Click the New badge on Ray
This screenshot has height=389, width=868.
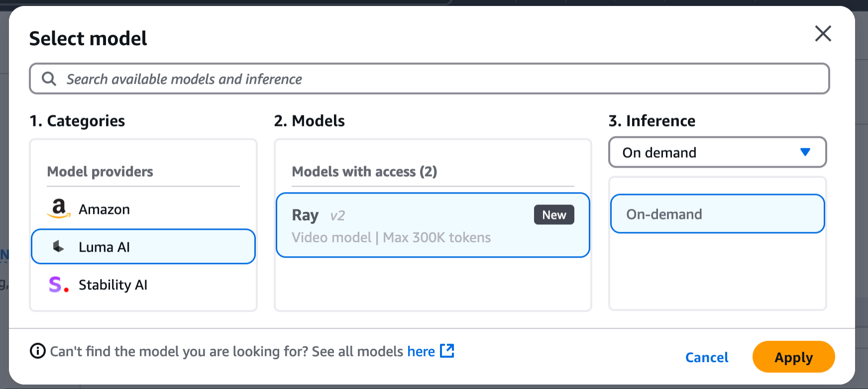tap(554, 215)
